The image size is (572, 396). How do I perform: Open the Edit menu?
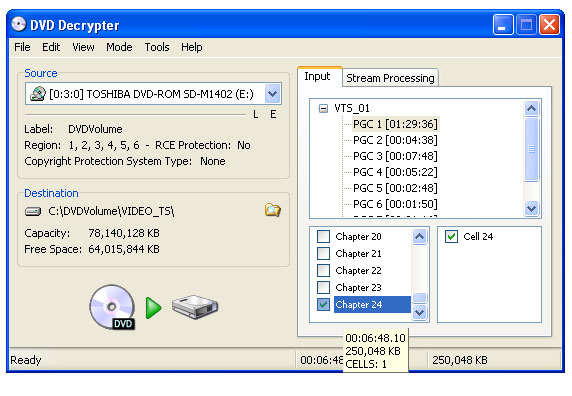pyautogui.click(x=51, y=47)
